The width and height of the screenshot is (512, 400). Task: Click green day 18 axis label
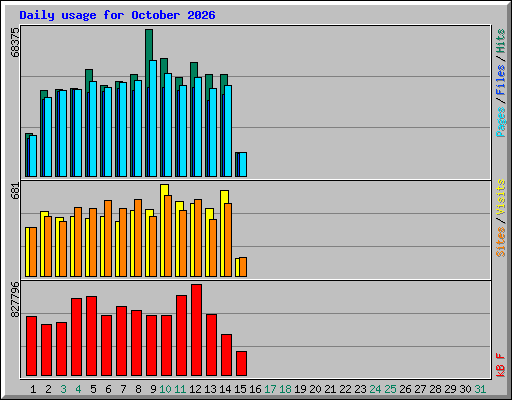[x=285, y=389]
